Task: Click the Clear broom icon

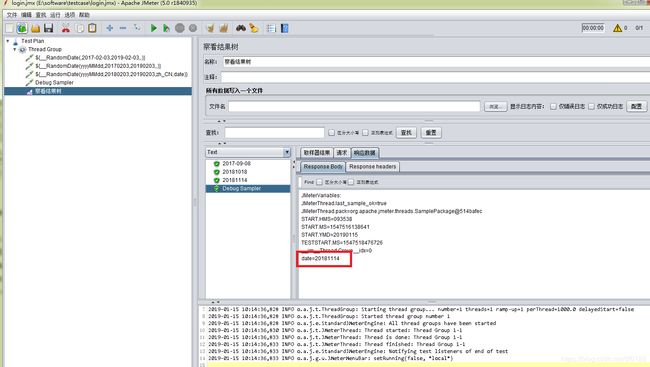Action: click(210, 28)
